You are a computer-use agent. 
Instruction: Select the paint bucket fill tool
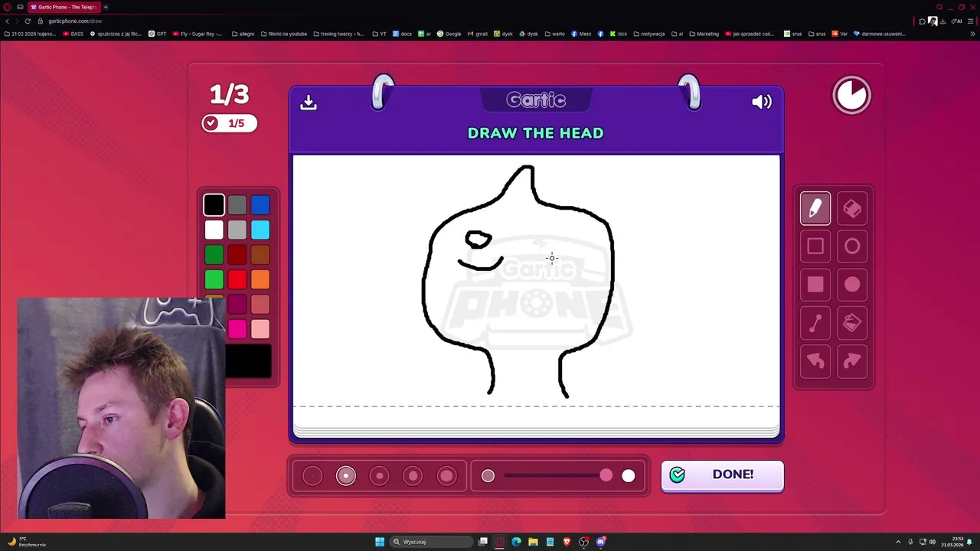pos(852,323)
